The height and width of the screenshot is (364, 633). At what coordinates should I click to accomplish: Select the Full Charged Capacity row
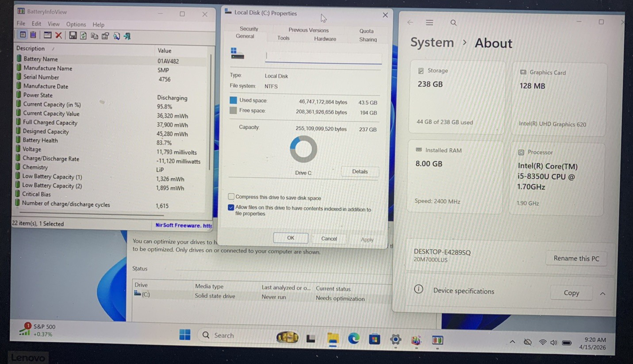click(111, 123)
